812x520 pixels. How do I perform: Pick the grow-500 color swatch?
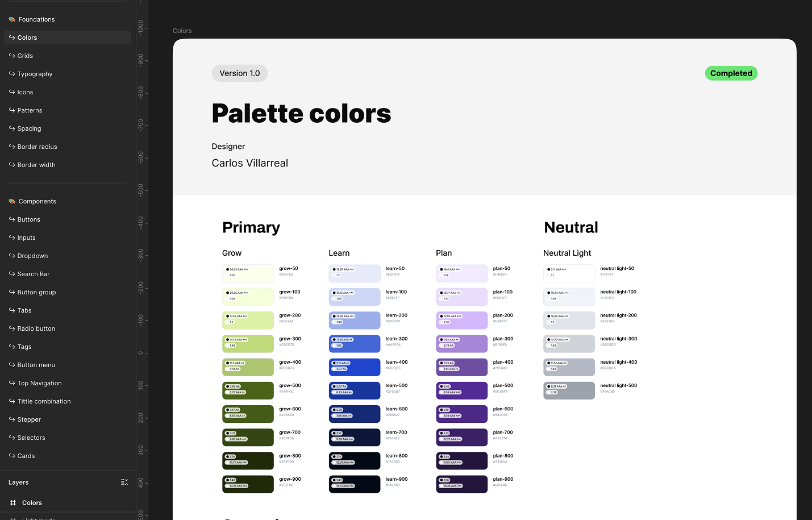click(x=248, y=390)
